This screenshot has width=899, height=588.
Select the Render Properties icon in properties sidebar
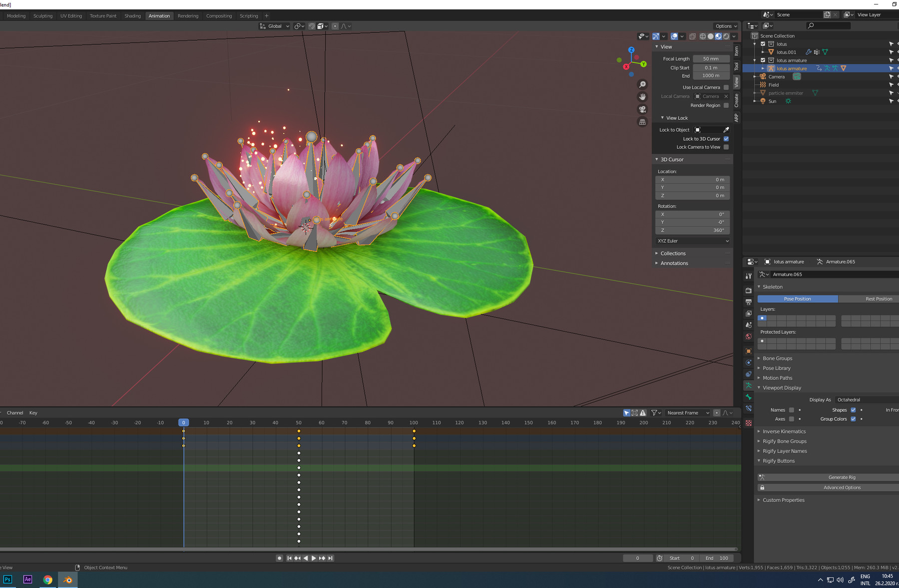(748, 291)
